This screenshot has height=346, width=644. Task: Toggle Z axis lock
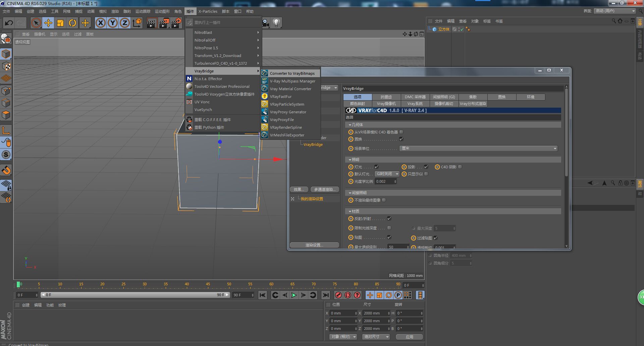(x=125, y=23)
